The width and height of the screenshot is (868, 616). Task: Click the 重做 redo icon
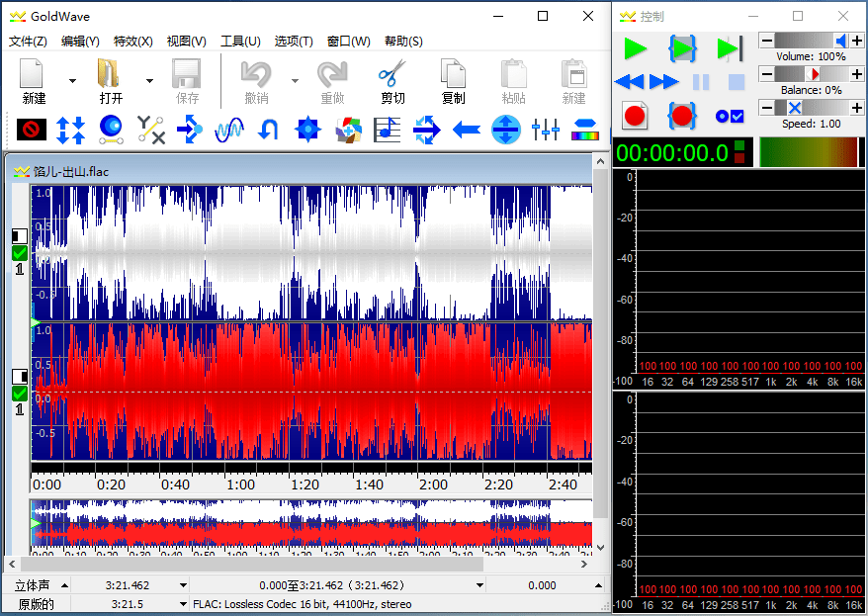[332, 73]
